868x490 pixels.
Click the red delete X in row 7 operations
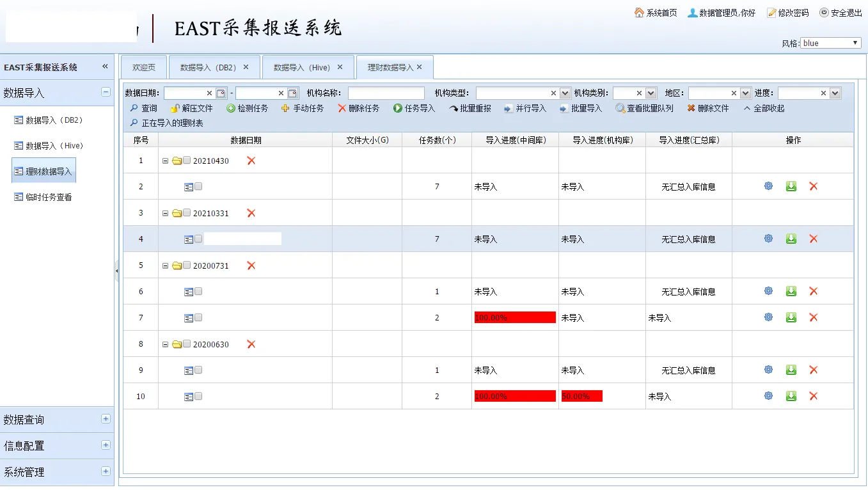(813, 317)
